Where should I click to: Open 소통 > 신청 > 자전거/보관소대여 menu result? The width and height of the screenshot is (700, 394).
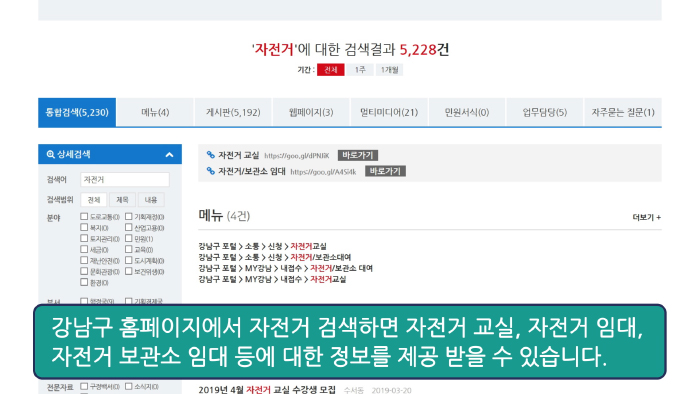click(x=275, y=257)
